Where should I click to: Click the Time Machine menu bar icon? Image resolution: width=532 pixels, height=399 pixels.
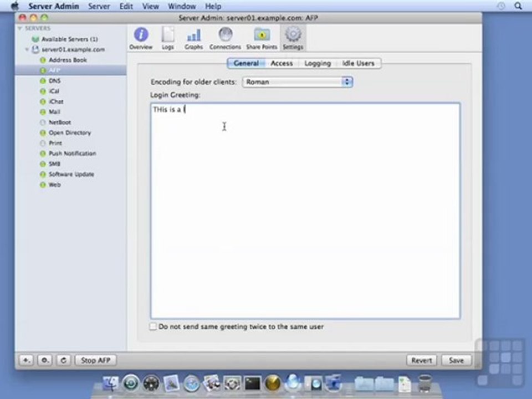pos(501,6)
